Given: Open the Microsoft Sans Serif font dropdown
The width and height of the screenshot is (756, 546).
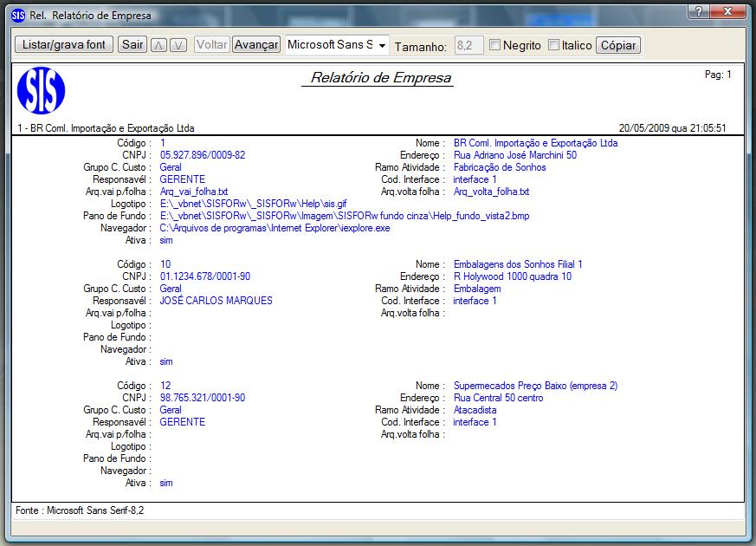Looking at the screenshot, I should coord(380,44).
